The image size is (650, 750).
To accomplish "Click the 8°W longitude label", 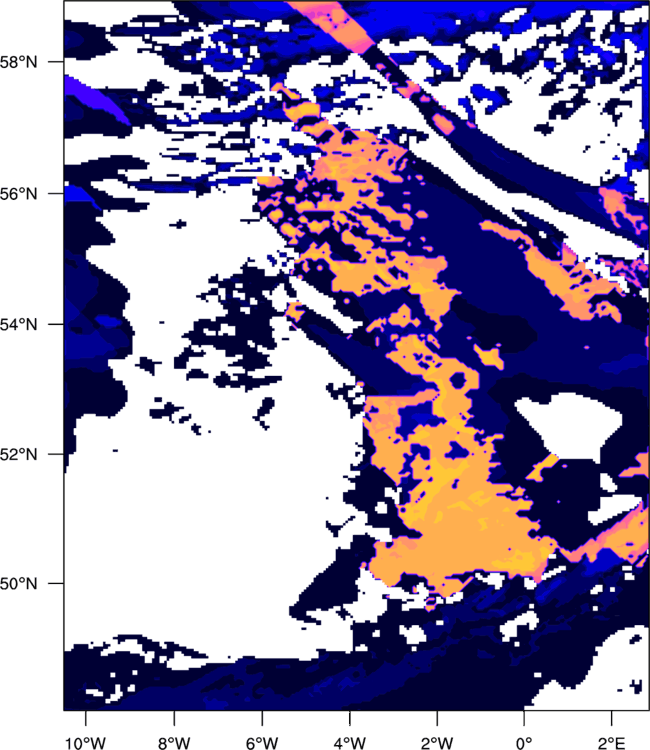I will coord(174,742).
